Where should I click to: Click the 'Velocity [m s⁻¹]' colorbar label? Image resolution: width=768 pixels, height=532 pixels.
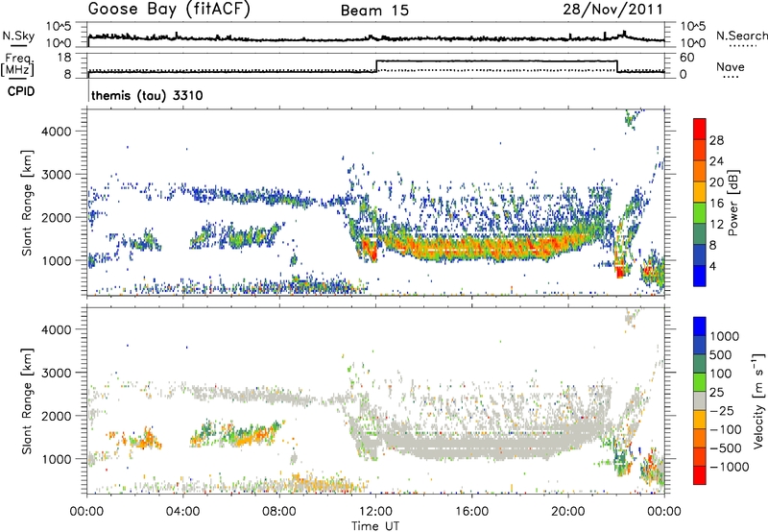pyautogui.click(x=758, y=400)
